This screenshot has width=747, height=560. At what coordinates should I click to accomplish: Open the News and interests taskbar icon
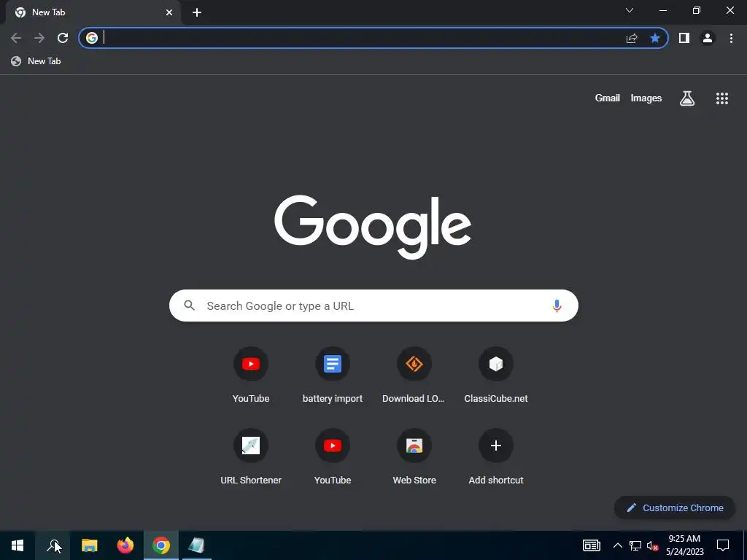point(591,545)
